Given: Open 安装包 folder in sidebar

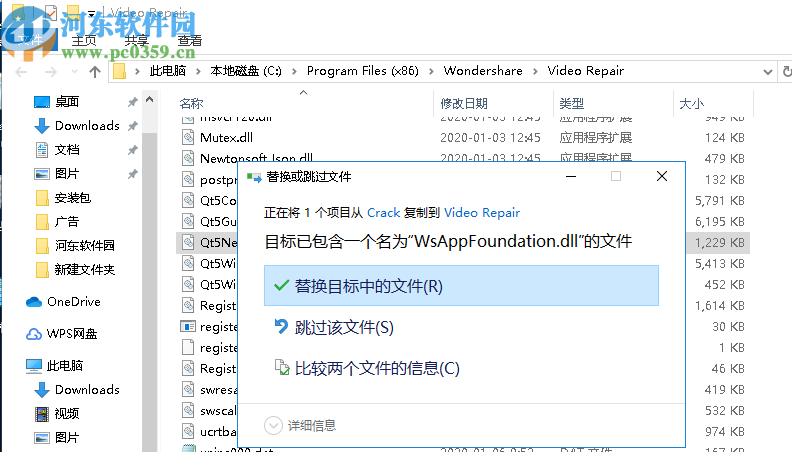Looking at the screenshot, I should click(72, 197).
